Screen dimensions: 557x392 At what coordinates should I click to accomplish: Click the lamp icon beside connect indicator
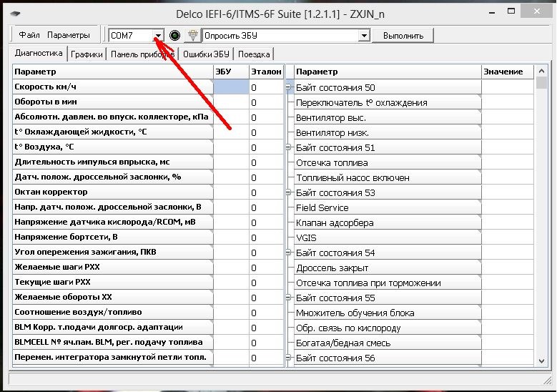click(x=192, y=35)
